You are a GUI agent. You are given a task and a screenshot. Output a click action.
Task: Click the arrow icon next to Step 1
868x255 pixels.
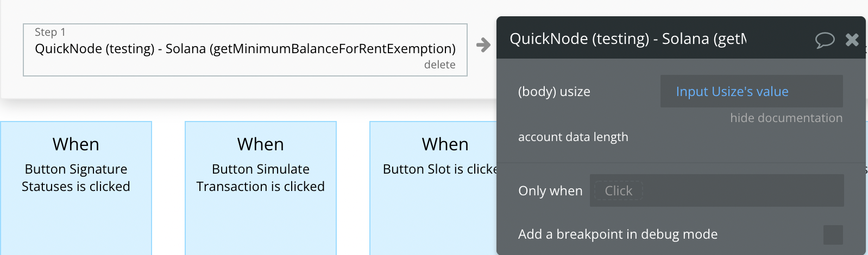pos(483,45)
